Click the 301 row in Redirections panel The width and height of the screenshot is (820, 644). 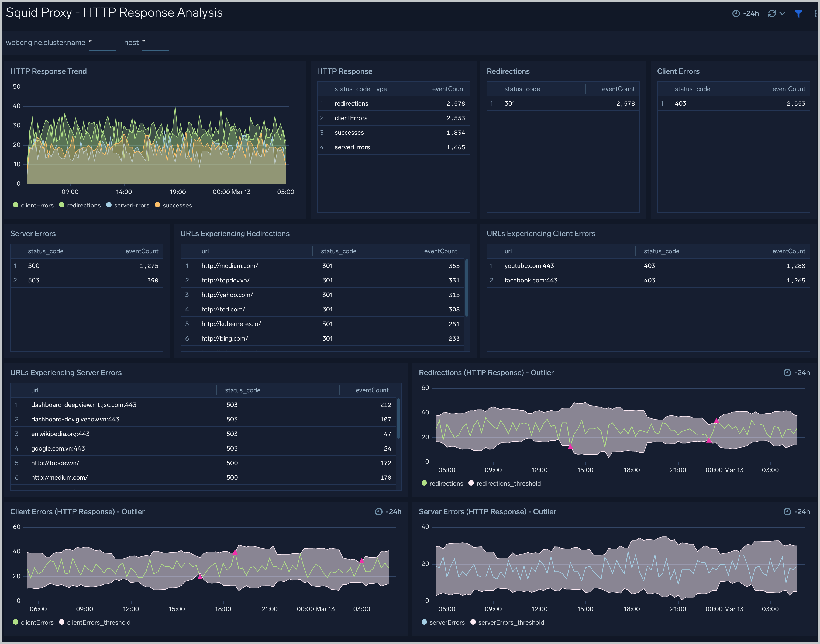563,104
